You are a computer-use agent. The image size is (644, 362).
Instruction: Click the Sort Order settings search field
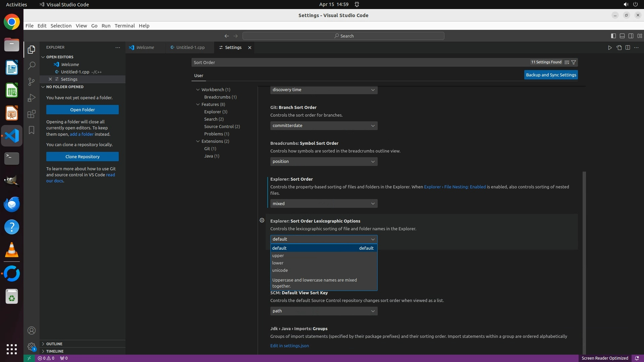click(x=359, y=62)
